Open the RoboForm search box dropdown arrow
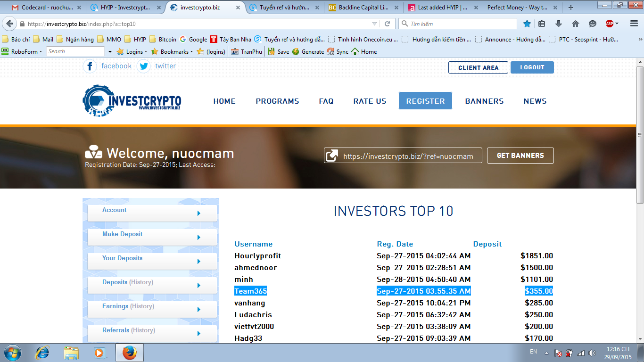644x362 pixels. (110, 51)
